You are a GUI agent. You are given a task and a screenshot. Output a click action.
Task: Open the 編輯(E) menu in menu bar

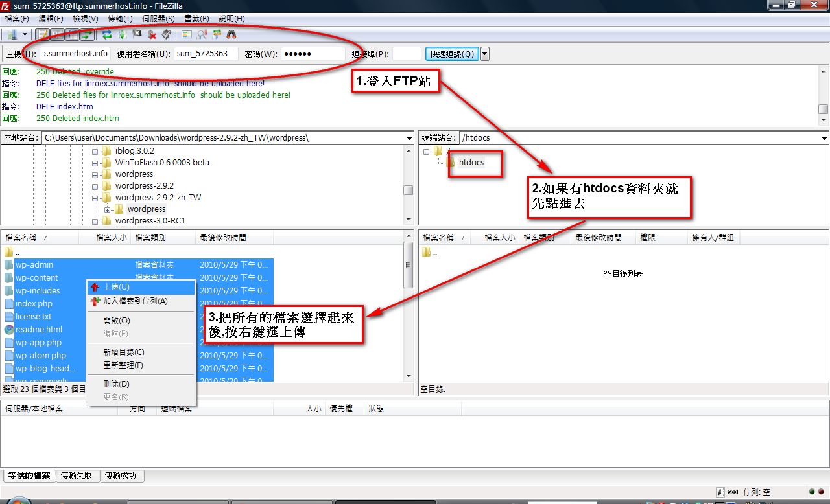(x=51, y=19)
